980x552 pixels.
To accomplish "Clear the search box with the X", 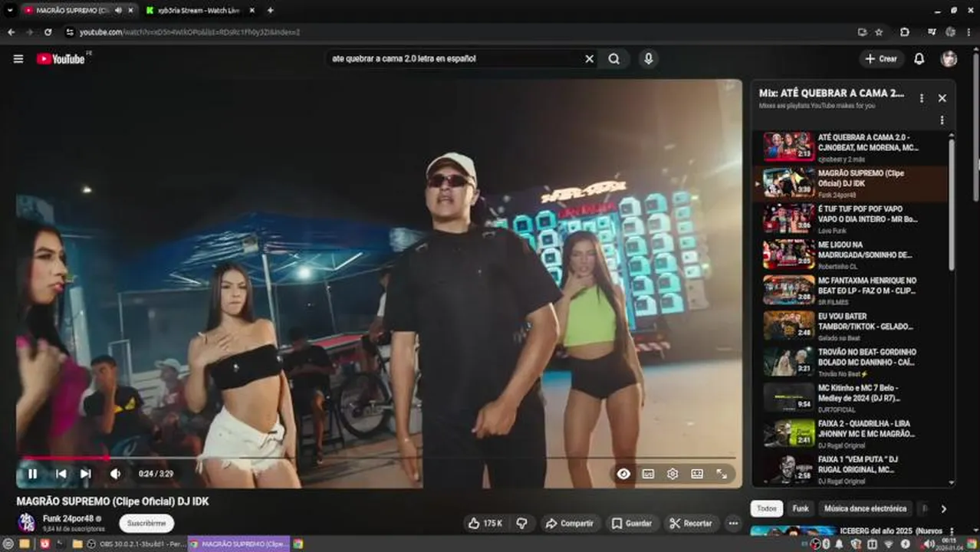I will pyautogui.click(x=590, y=59).
